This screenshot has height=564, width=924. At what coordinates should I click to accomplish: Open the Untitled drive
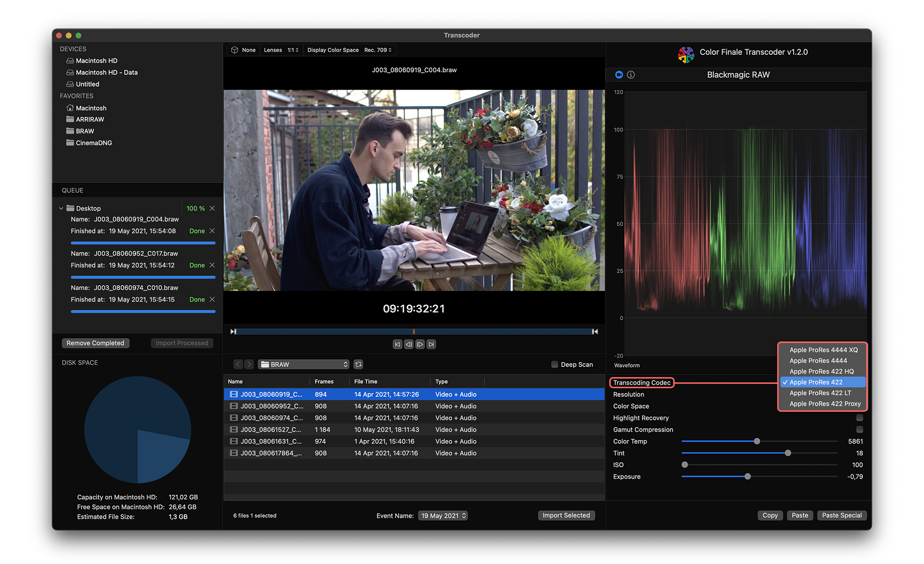click(83, 84)
